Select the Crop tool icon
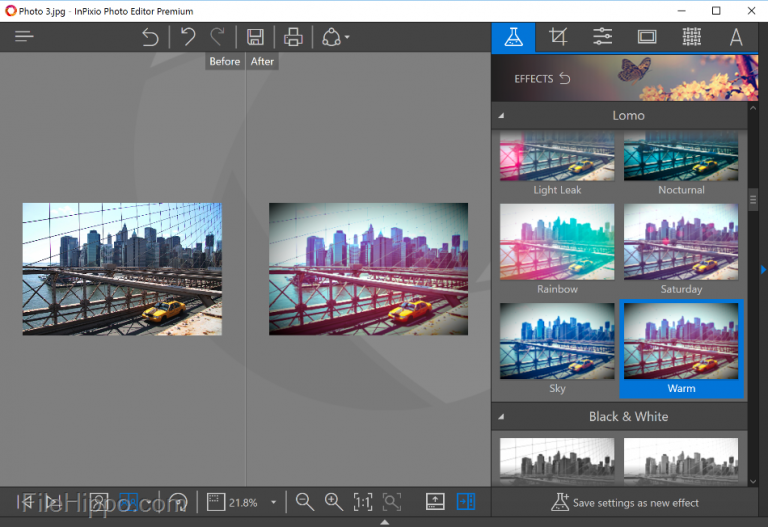The height and width of the screenshot is (527, 768). (x=558, y=37)
